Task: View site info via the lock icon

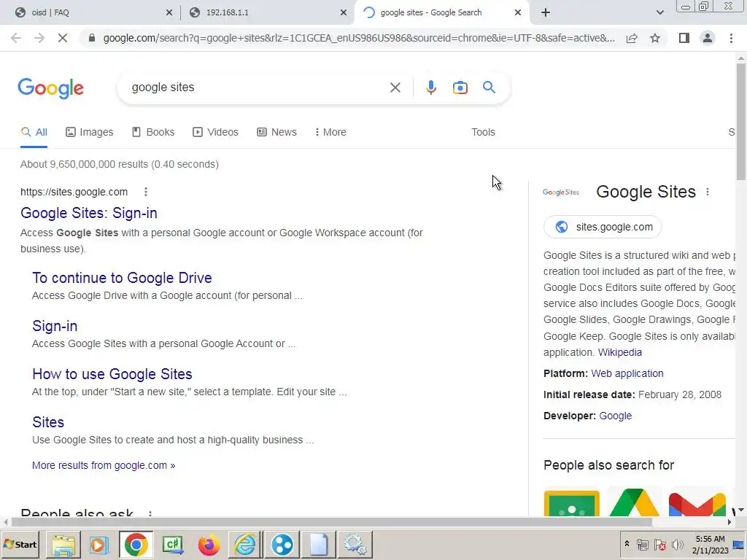Action: click(x=92, y=38)
